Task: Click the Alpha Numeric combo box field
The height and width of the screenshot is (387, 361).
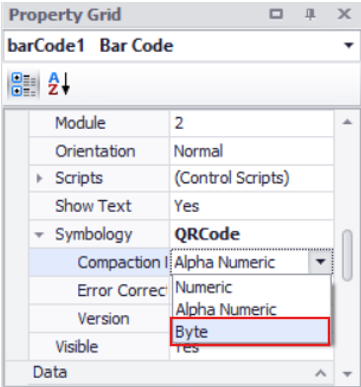Action: pos(240,262)
